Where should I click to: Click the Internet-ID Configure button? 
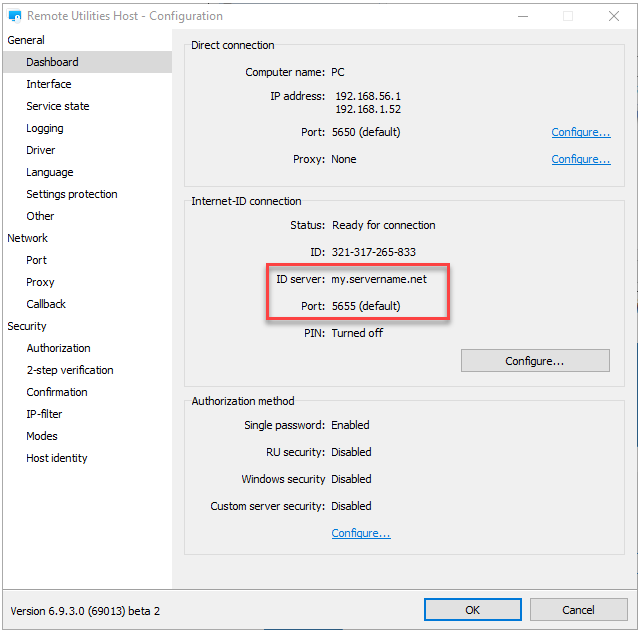[x=535, y=361]
